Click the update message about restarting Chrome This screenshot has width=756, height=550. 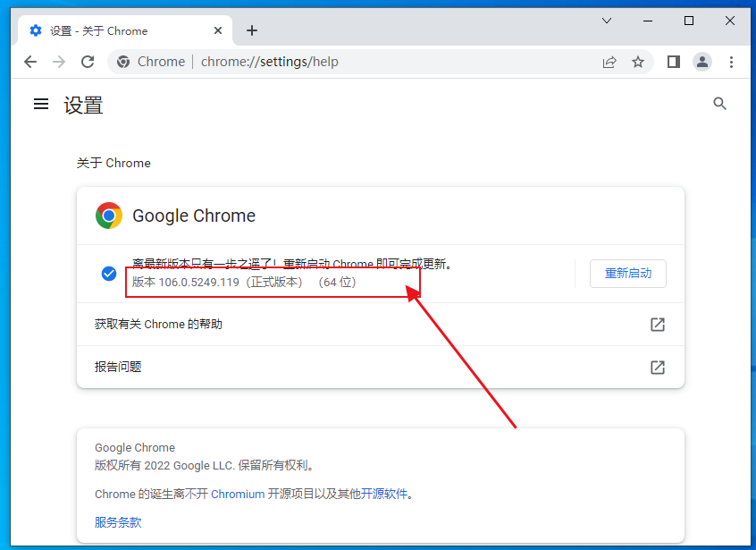click(x=292, y=264)
